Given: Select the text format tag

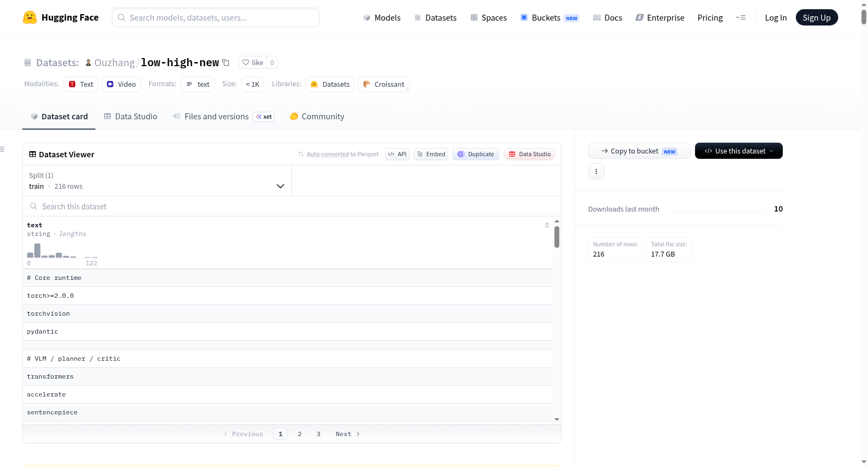Looking at the screenshot, I should [197, 84].
